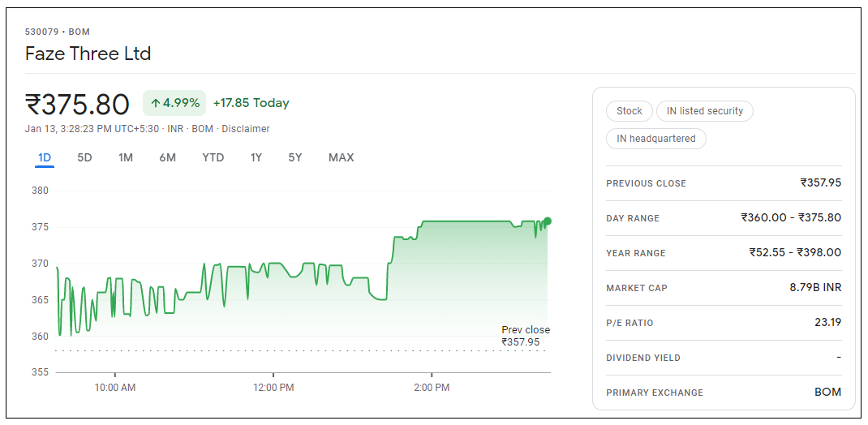Click the 10:00 AM axis label
868x425 pixels.
tap(114, 388)
